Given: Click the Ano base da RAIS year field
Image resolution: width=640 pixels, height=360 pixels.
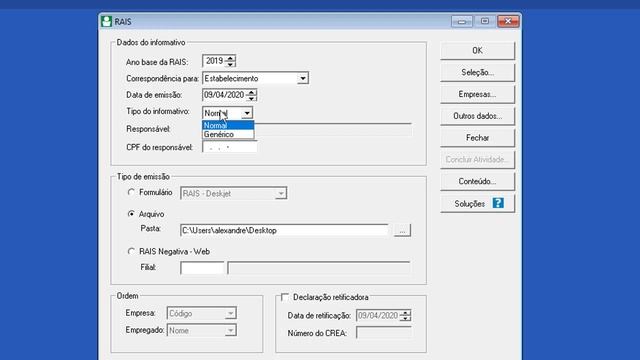Looking at the screenshot, I should 214,61.
